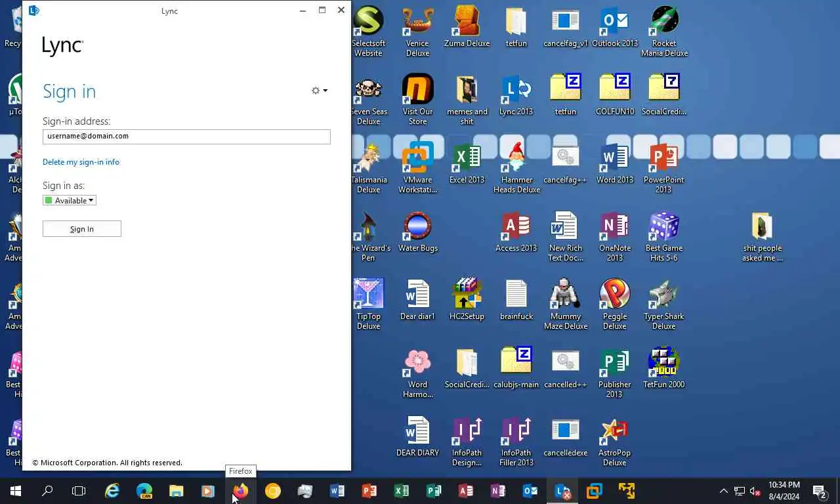Select the Publisher 2013 desktop shortcut

tap(614, 373)
